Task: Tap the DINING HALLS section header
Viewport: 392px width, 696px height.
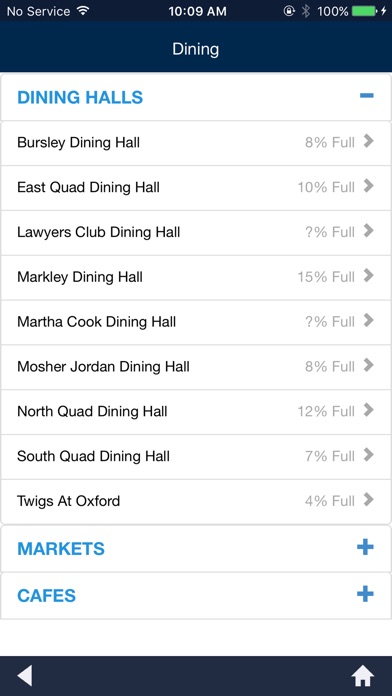Action: (x=196, y=97)
